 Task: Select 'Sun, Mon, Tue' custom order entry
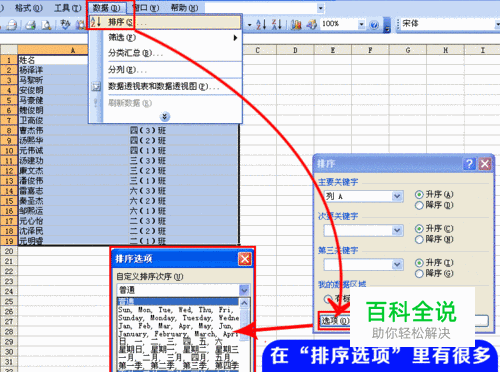pyautogui.click(x=178, y=310)
